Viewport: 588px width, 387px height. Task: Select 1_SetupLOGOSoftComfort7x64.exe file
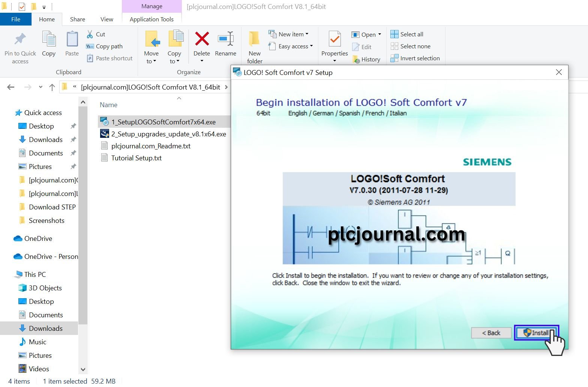[x=164, y=122]
